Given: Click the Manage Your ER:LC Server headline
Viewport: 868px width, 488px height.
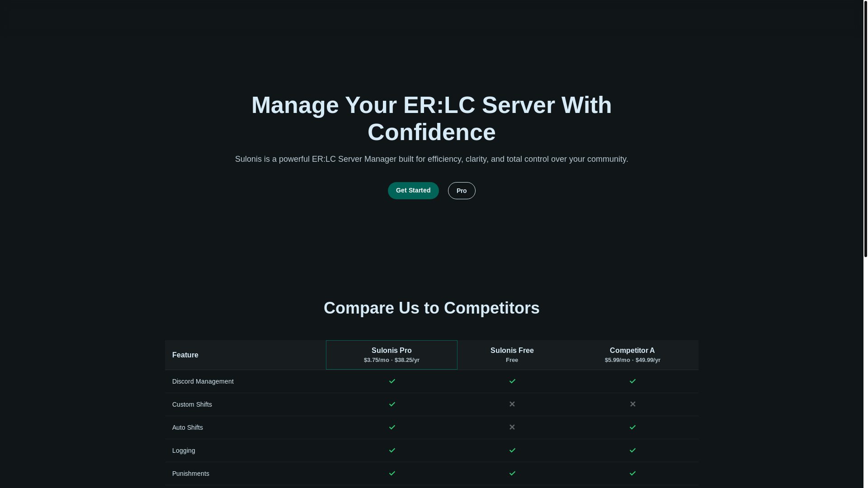Looking at the screenshot, I should pos(432,118).
